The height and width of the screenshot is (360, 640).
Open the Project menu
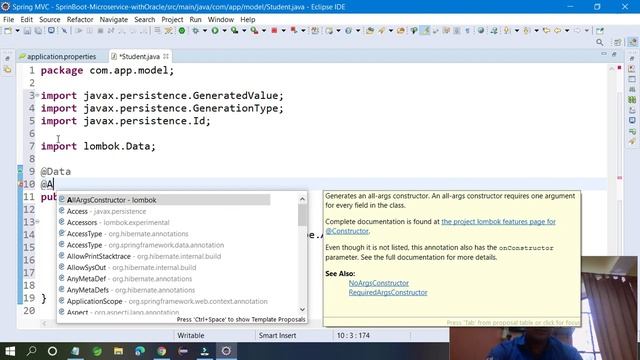(x=172, y=20)
